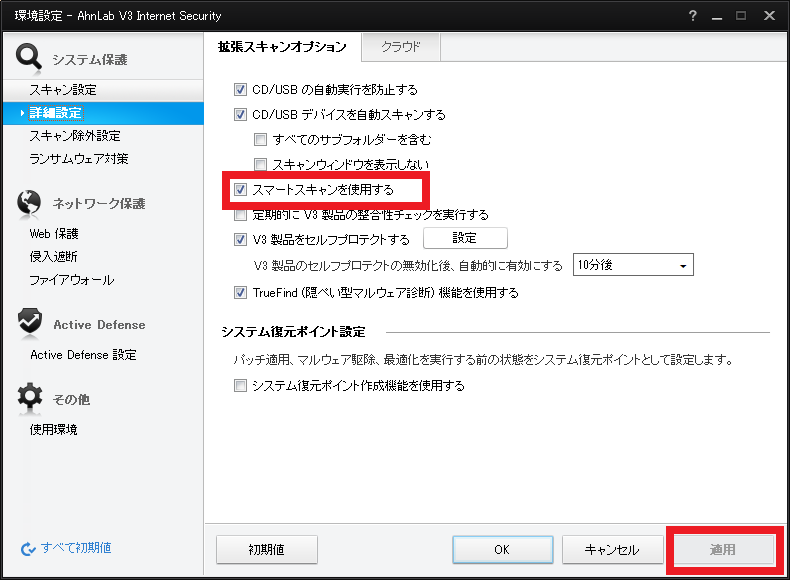Select the 拡張スキャンオプション tab
Viewport: 790px width, 580px height.
(x=282, y=47)
